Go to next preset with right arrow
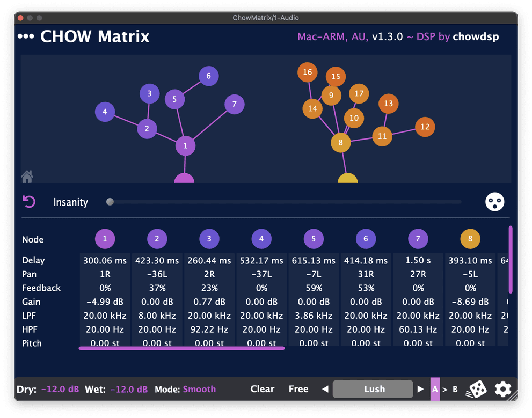 point(420,389)
